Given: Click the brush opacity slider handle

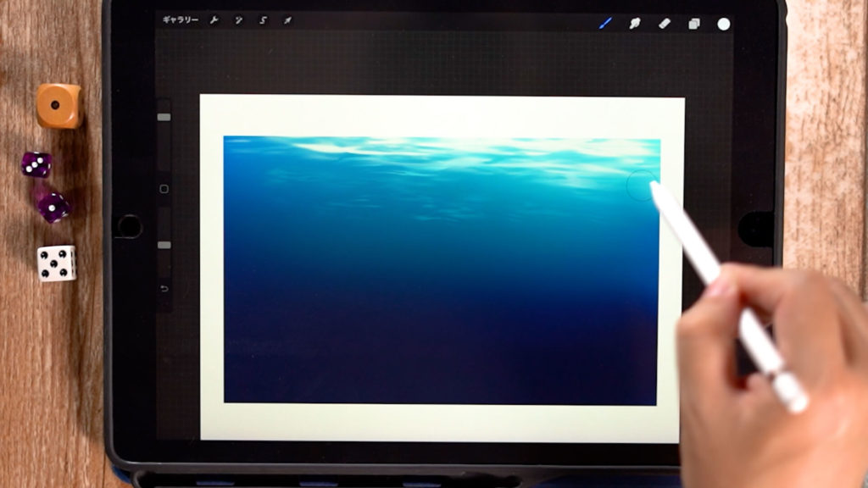Looking at the screenshot, I should (164, 245).
